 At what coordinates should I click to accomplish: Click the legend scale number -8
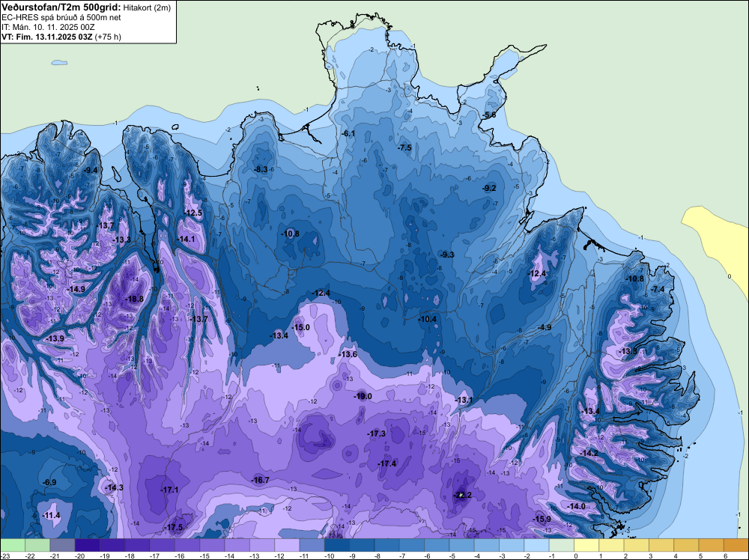378,556
